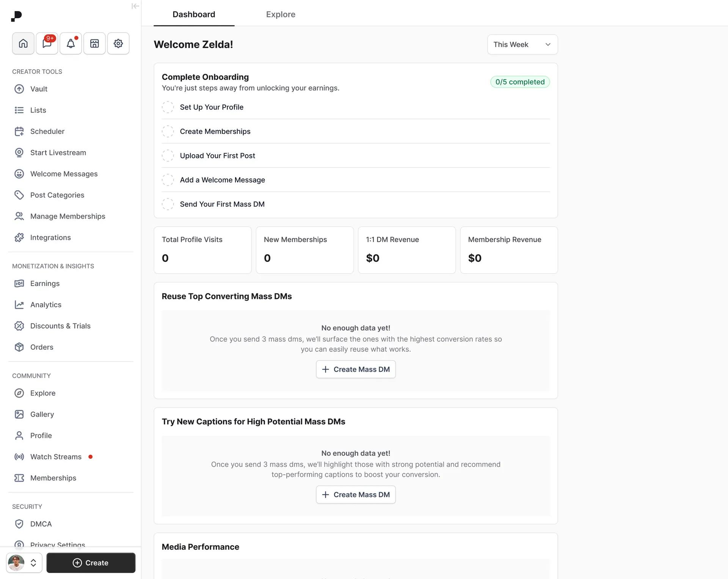Viewport: 728px width, 579px height.
Task: Switch to the Explore tab
Action: [x=281, y=14]
